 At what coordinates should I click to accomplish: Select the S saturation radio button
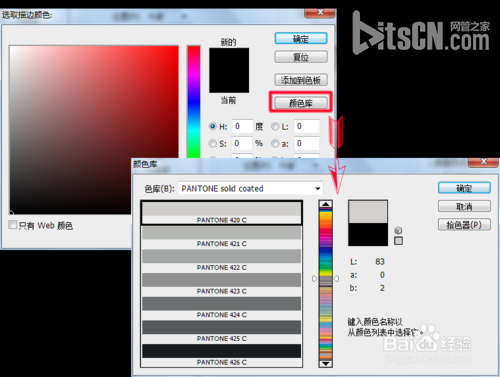213,143
